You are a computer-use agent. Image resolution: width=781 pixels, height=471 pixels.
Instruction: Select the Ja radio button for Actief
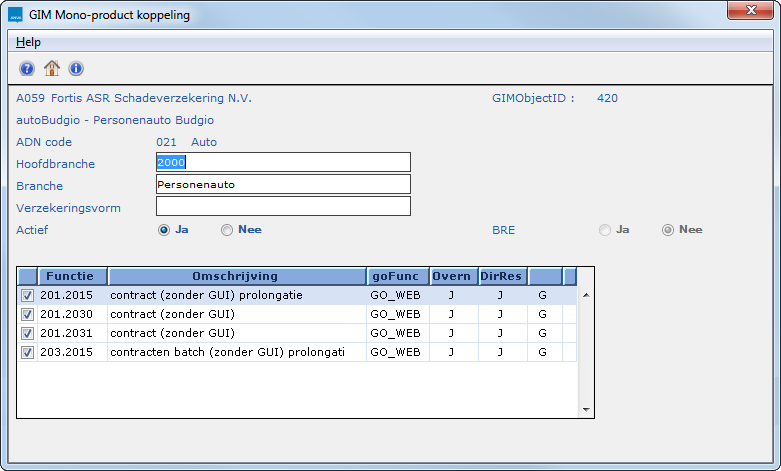(x=164, y=230)
